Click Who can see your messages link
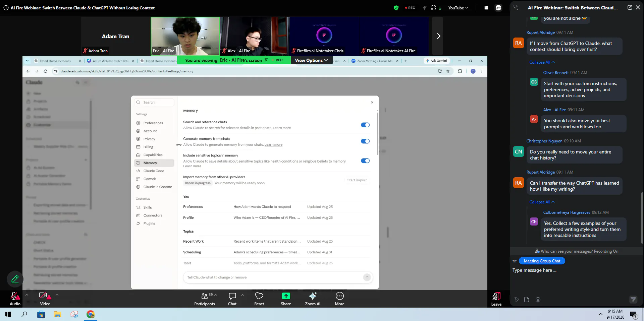 click(577, 251)
